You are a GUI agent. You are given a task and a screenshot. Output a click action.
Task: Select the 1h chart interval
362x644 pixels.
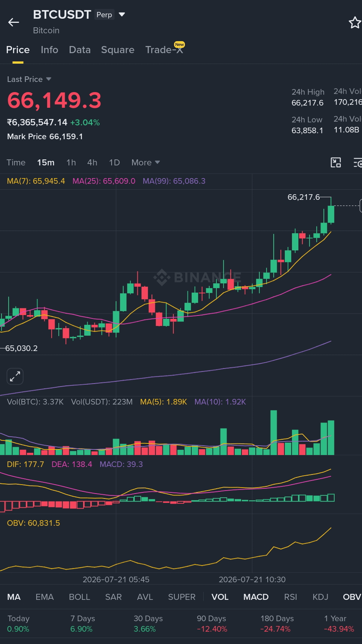(x=71, y=162)
